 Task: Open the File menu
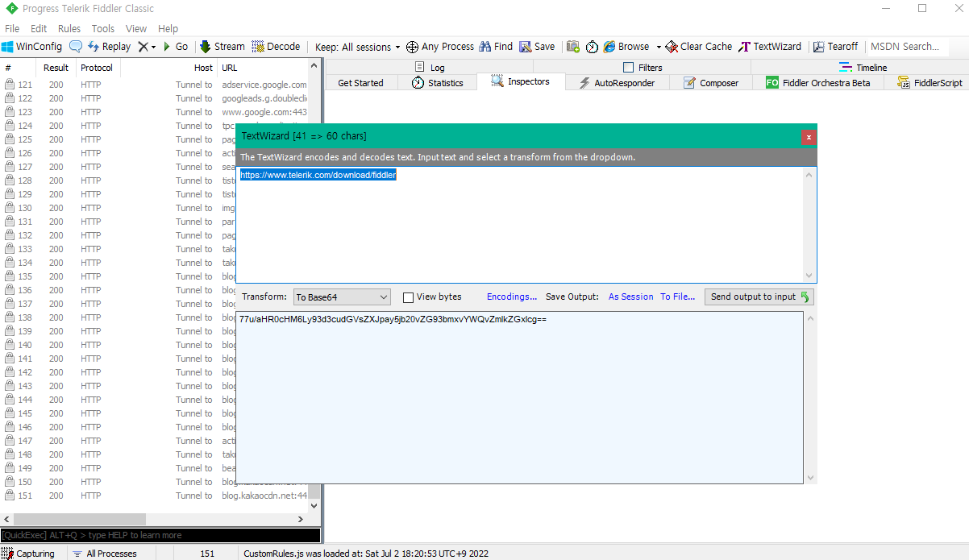point(12,29)
